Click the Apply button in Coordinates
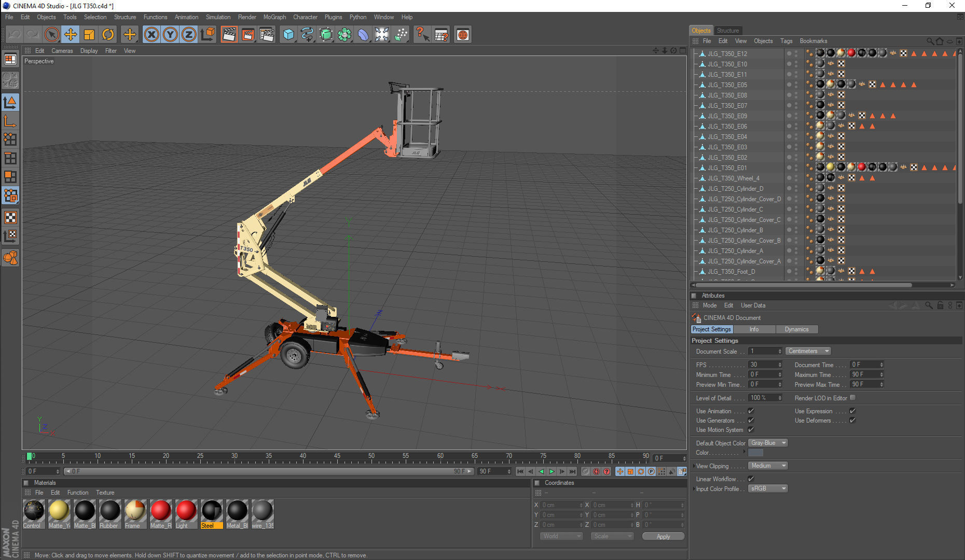This screenshot has height=560, width=965. [x=663, y=536]
